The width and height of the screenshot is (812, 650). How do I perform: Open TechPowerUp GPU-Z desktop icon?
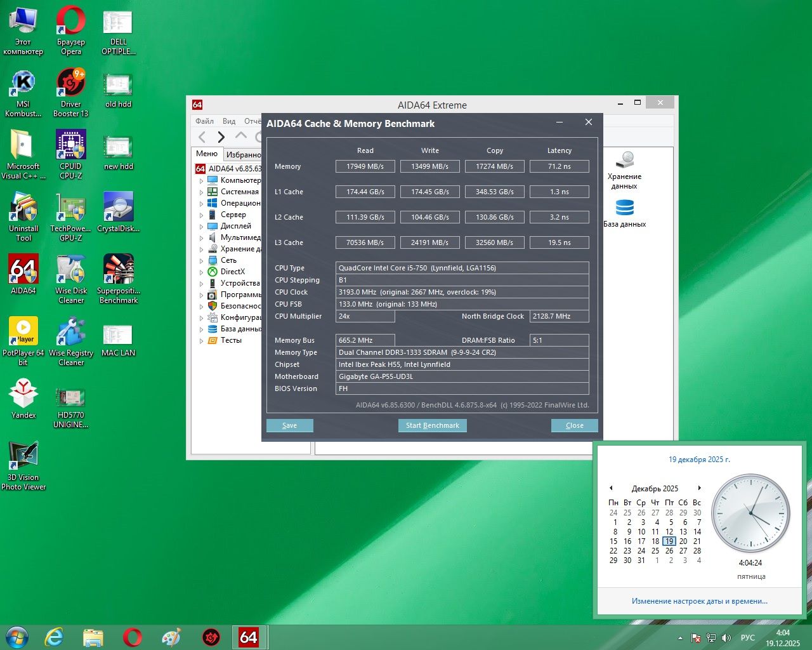tap(70, 217)
